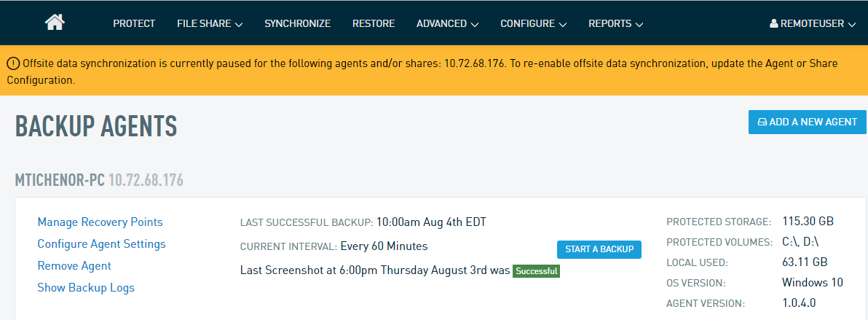This screenshot has height=320, width=868.
Task: Expand the FILE SHARE dropdown menu
Action: click(209, 23)
